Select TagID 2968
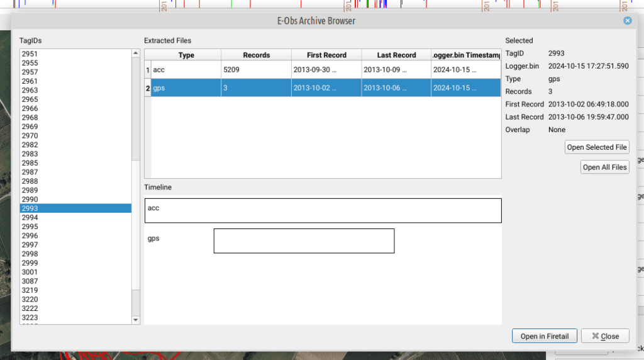 pyautogui.click(x=75, y=117)
